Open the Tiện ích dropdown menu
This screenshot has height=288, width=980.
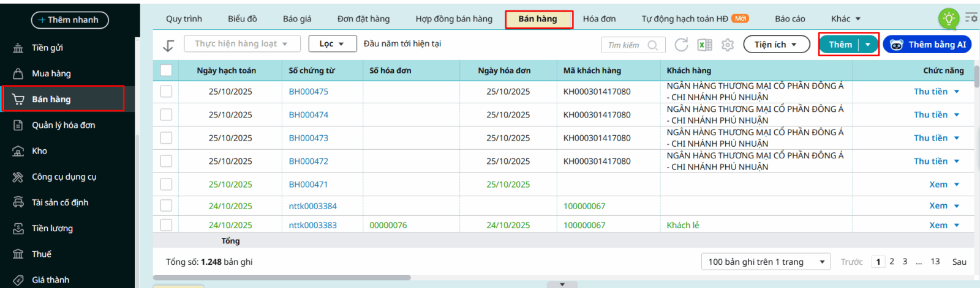pyautogui.click(x=775, y=45)
